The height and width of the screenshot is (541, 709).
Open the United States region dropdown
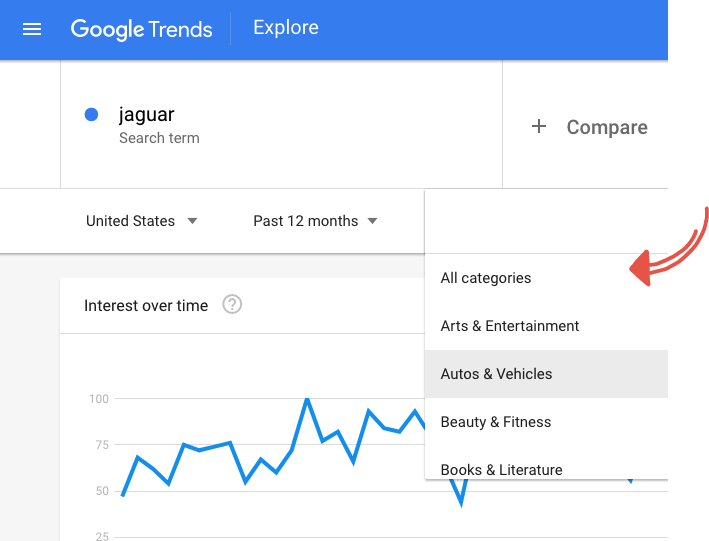[141, 221]
